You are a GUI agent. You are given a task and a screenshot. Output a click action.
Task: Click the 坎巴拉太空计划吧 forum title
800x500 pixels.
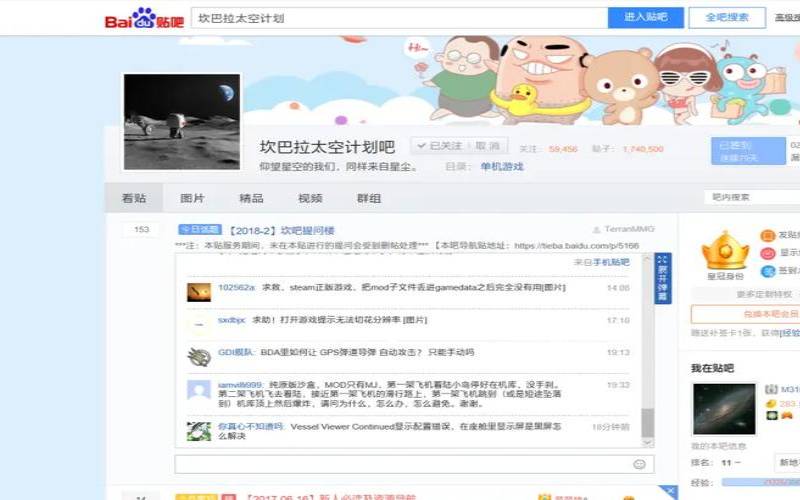[x=328, y=147]
